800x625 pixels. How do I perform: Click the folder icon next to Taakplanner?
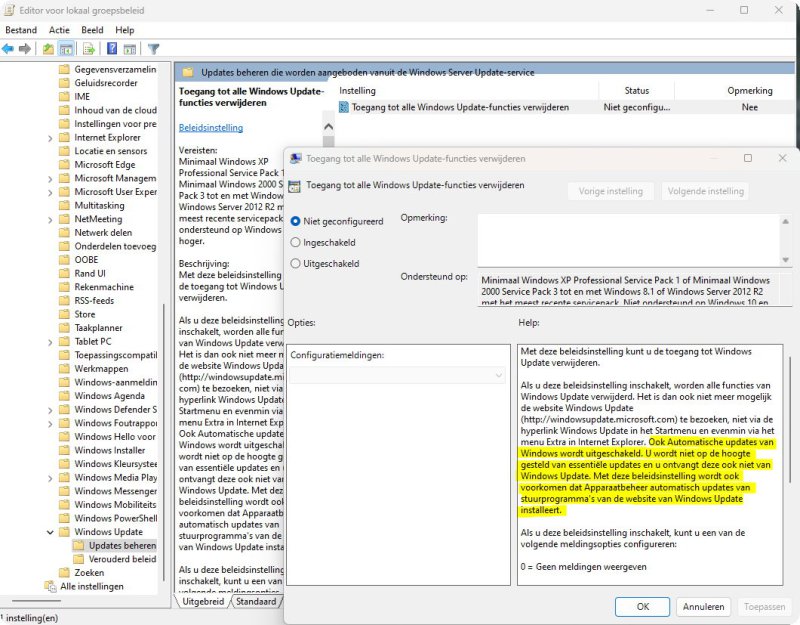point(64,328)
